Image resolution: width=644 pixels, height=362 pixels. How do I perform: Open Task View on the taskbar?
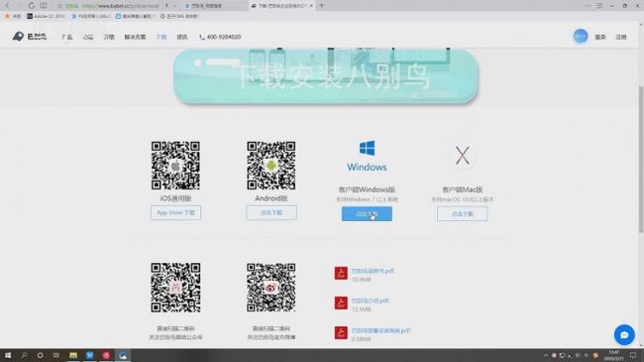tap(56, 355)
